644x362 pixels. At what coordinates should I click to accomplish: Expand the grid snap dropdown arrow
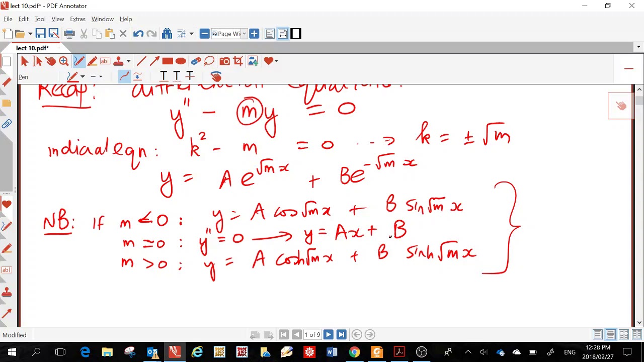click(x=191, y=34)
